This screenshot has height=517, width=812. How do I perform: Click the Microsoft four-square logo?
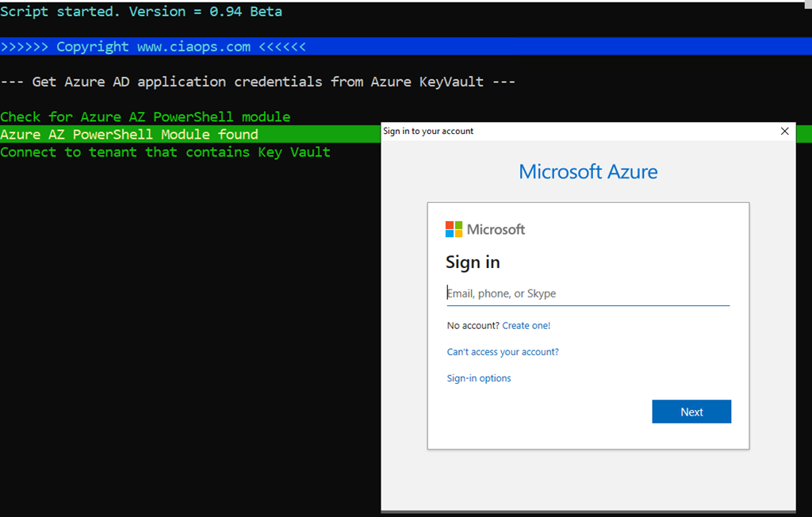click(454, 229)
